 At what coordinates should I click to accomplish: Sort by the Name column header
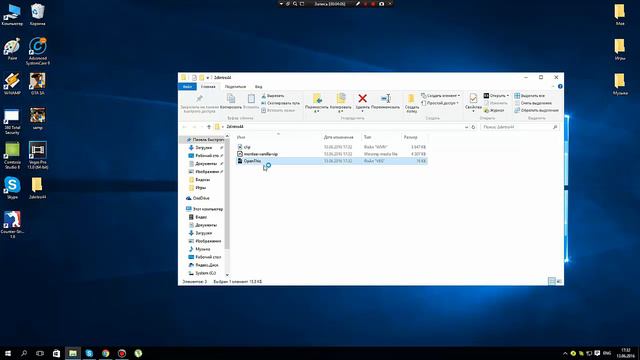coord(278,137)
